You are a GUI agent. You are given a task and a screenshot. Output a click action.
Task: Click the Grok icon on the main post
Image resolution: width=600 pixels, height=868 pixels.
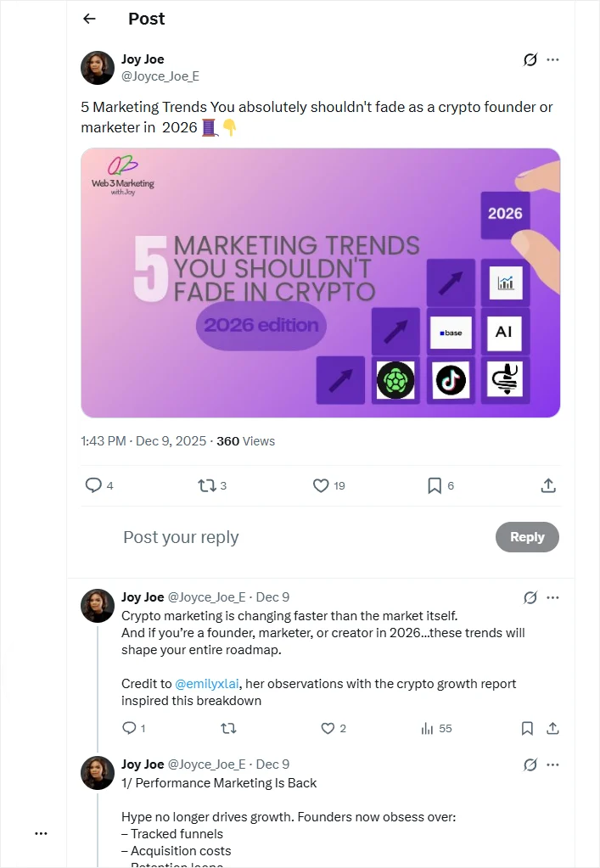pos(530,59)
